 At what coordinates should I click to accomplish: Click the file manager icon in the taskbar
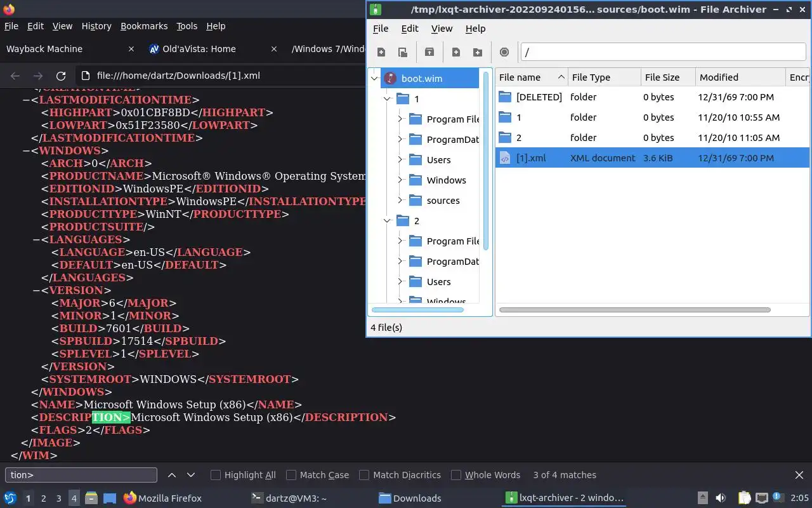[x=91, y=498]
